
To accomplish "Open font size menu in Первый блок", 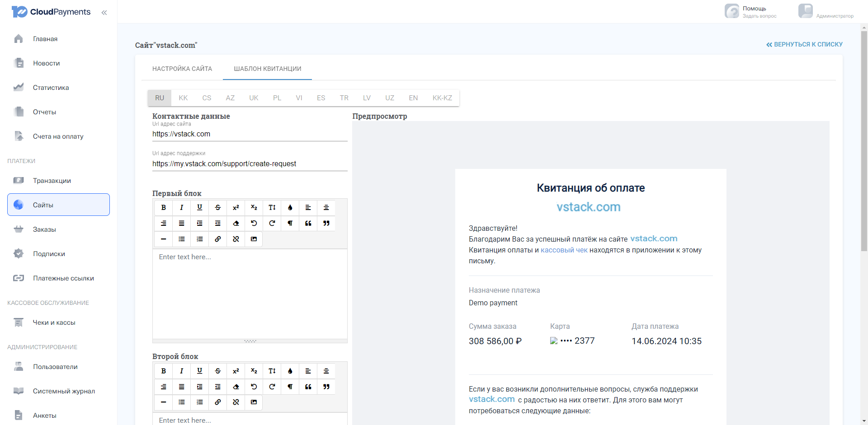I will [272, 207].
